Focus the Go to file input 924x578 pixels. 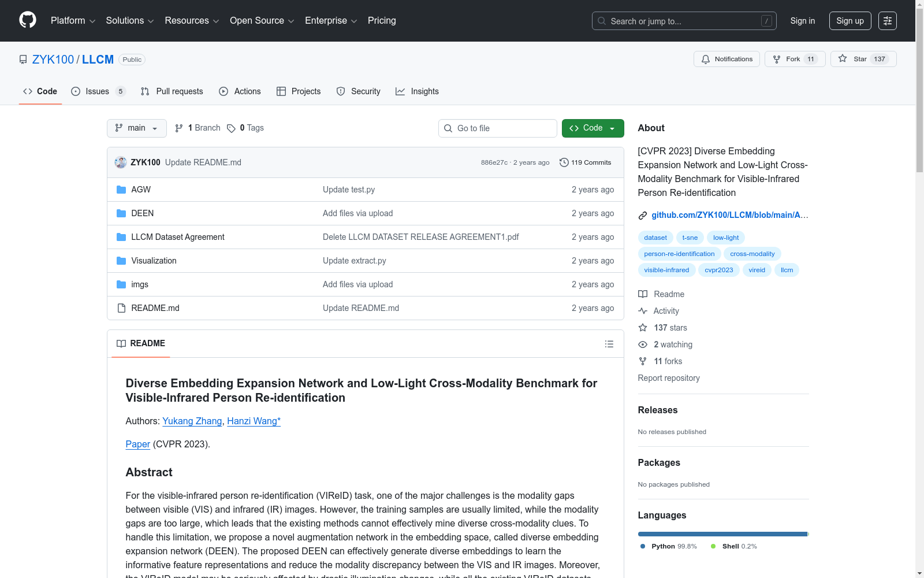(x=498, y=128)
